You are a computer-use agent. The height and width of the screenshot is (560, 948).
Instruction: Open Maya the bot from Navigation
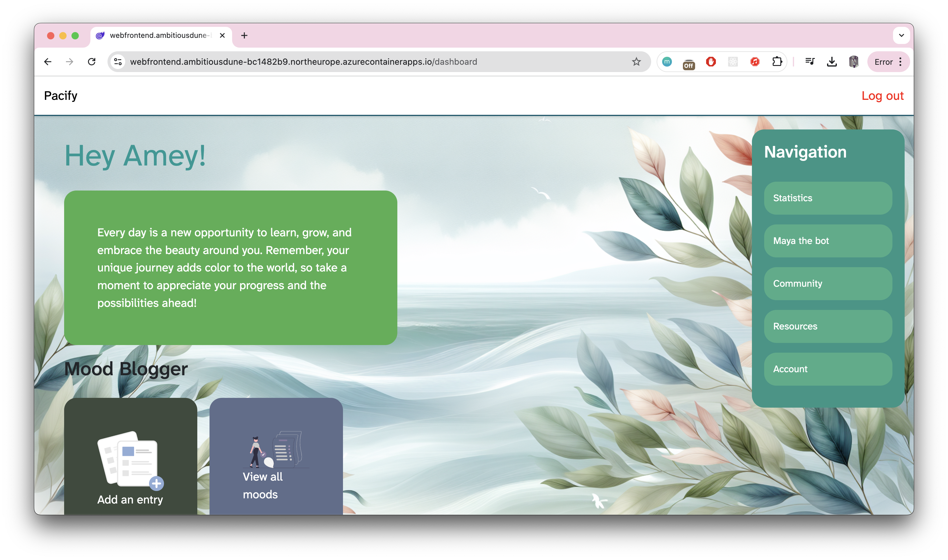[x=828, y=241]
